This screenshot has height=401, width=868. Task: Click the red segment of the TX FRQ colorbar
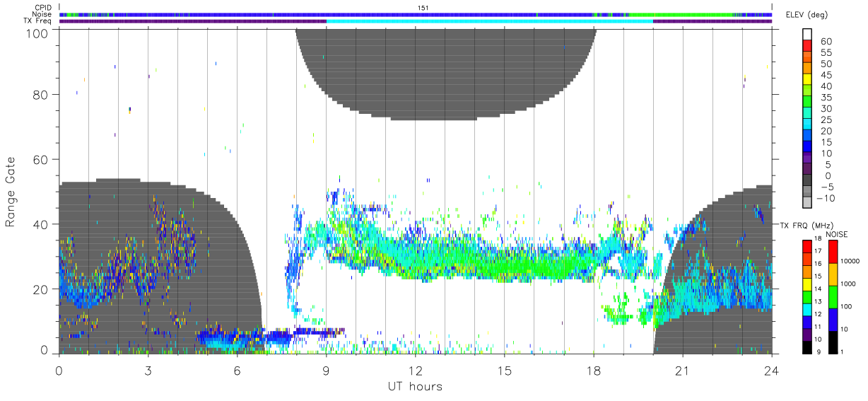click(x=807, y=247)
